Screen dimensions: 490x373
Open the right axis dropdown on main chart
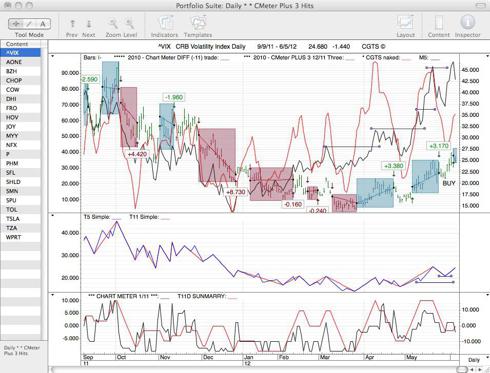[x=488, y=56]
